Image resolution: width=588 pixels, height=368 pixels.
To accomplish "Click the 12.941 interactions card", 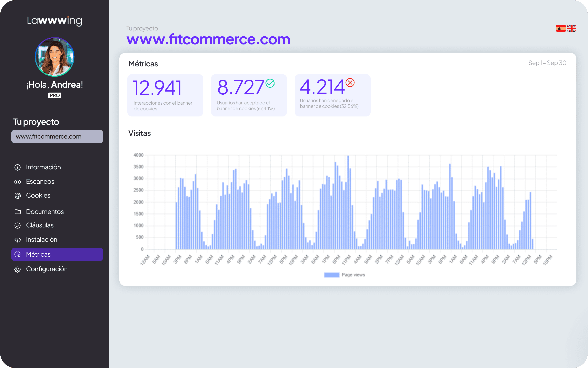I will pyautogui.click(x=165, y=95).
